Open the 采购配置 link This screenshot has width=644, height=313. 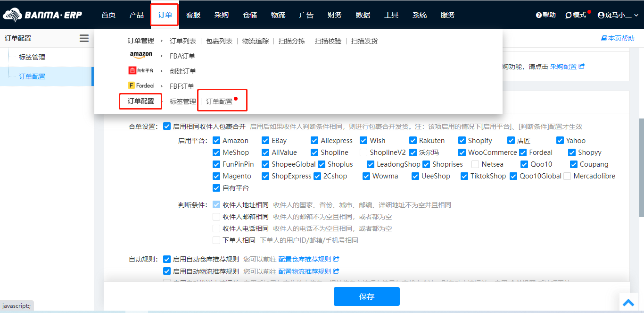coord(563,67)
